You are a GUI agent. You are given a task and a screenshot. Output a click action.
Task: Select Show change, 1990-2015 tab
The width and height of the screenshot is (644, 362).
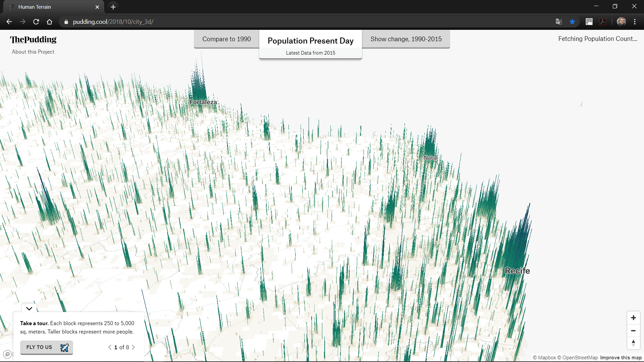(406, 39)
